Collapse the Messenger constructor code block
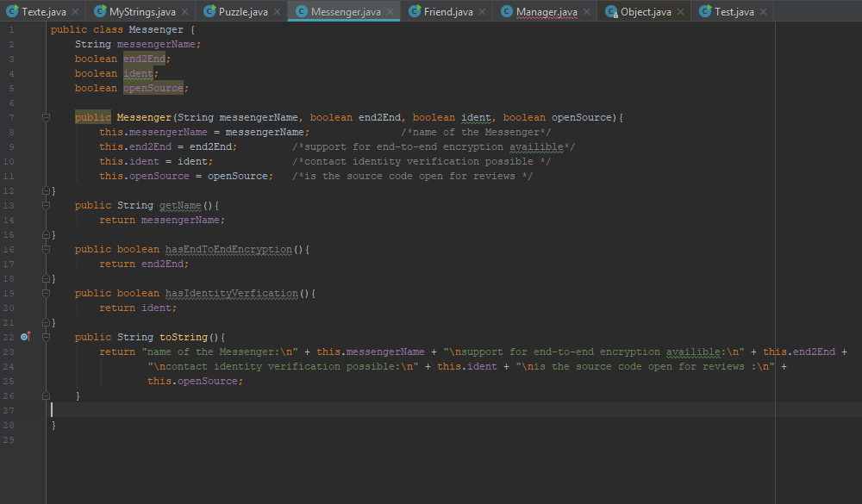The height and width of the screenshot is (504, 862). (x=46, y=117)
